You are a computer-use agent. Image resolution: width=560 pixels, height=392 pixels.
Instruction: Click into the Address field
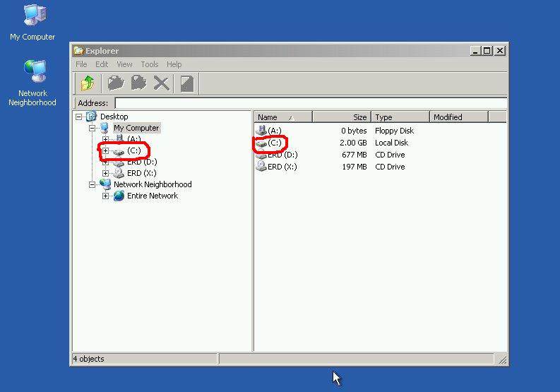pyautogui.click(x=311, y=103)
